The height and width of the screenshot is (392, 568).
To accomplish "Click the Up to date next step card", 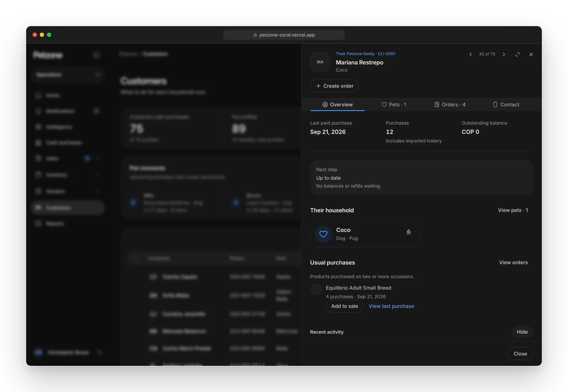I will [x=421, y=177].
